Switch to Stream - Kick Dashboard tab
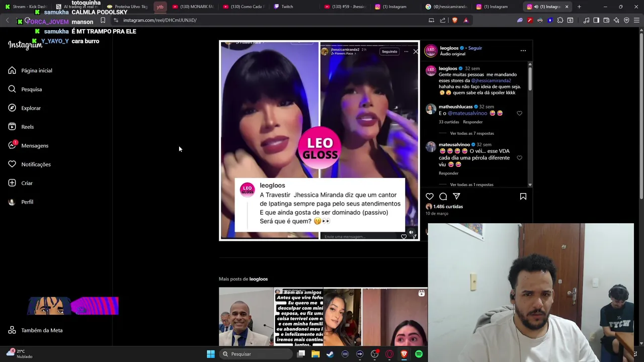Viewport: 644px width, 362px height. tap(26, 7)
